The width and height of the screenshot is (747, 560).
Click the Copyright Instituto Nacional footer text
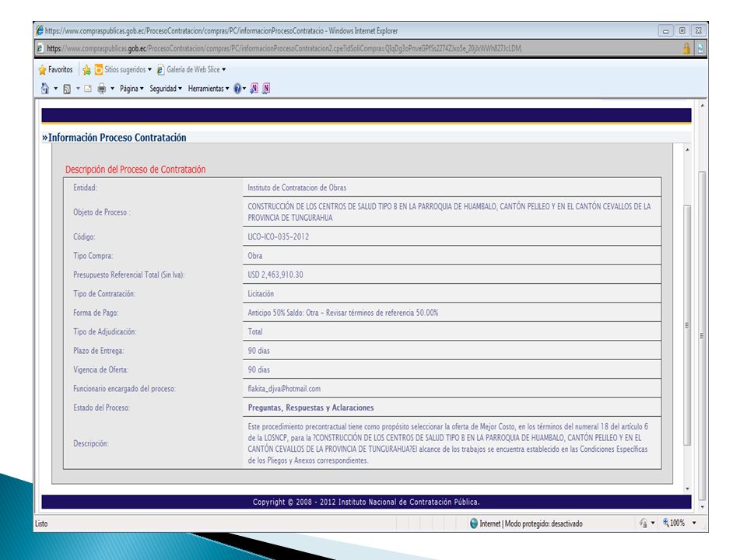(366, 502)
